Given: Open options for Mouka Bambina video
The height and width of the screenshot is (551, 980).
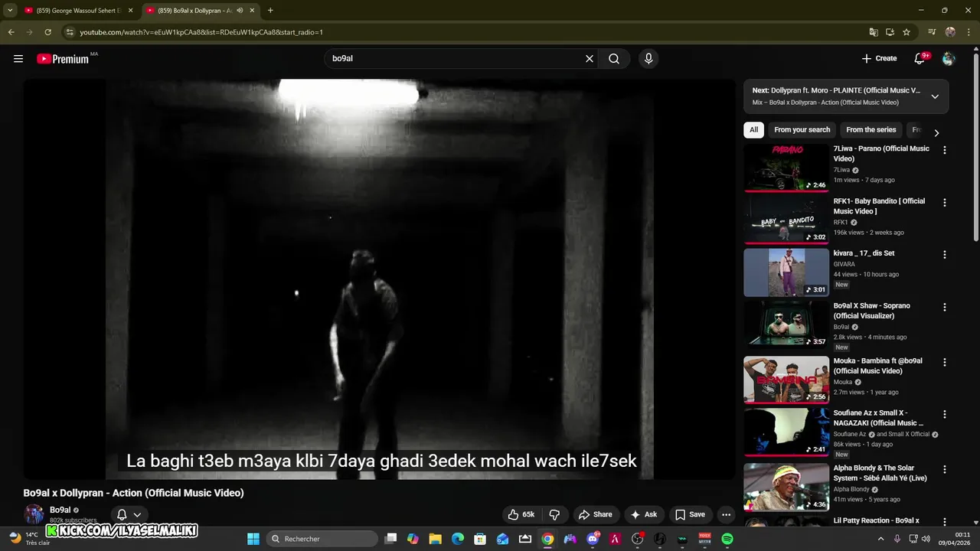Looking at the screenshot, I should (944, 362).
